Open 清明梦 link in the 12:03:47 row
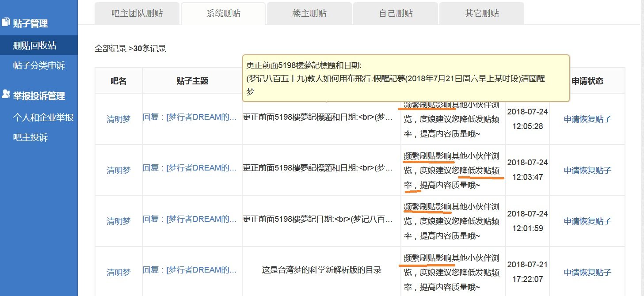This screenshot has width=644, height=296. (118, 170)
